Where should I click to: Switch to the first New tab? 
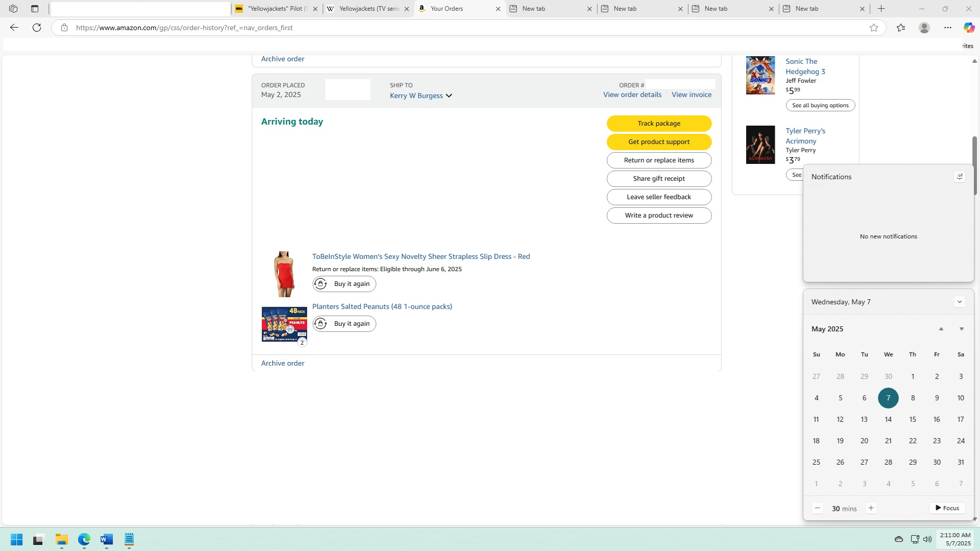(551, 9)
